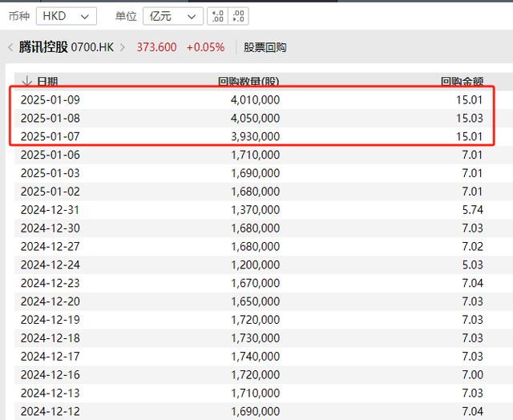Select the 股票回购 tab
513x420 pixels.
click(265, 47)
